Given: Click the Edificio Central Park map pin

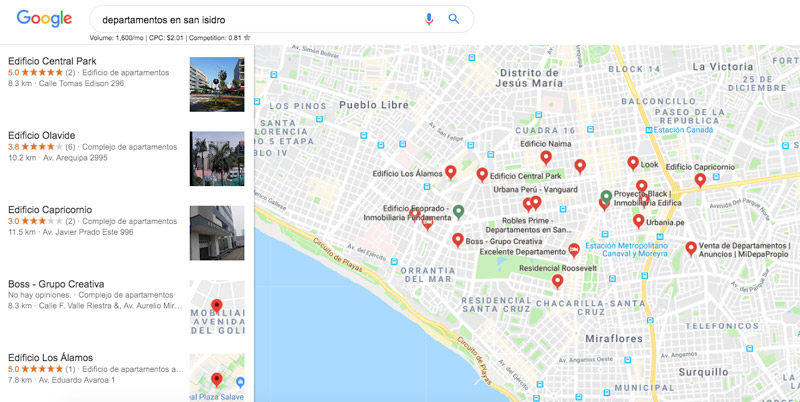Looking at the screenshot, I should point(482,174).
